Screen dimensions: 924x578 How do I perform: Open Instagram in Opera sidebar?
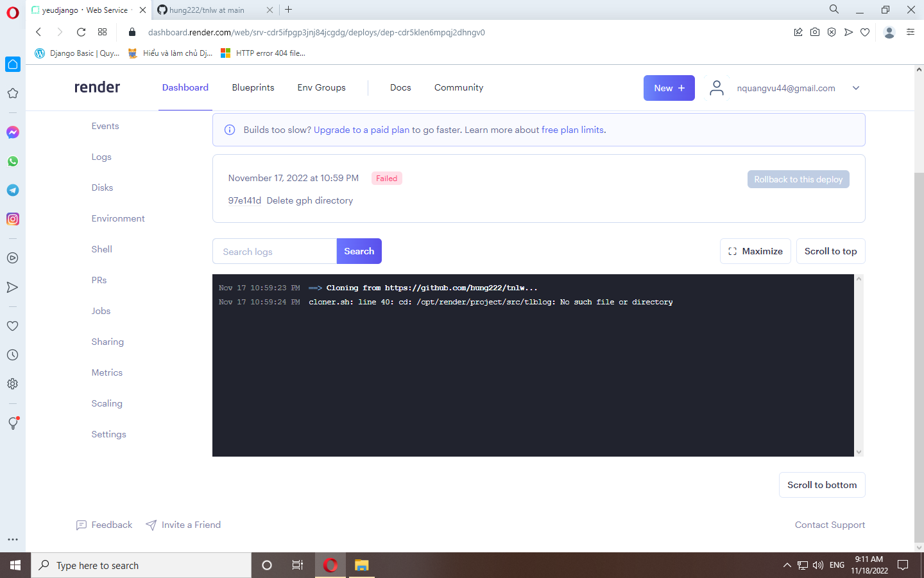(13, 219)
